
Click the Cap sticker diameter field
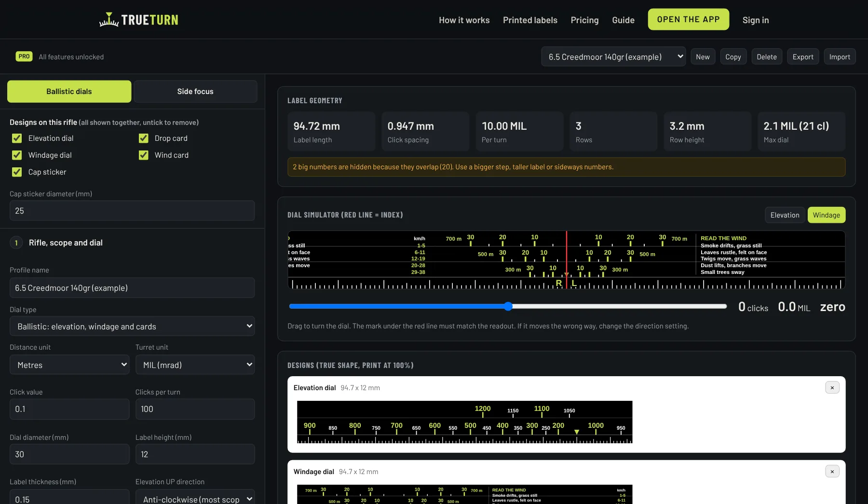[x=132, y=211]
